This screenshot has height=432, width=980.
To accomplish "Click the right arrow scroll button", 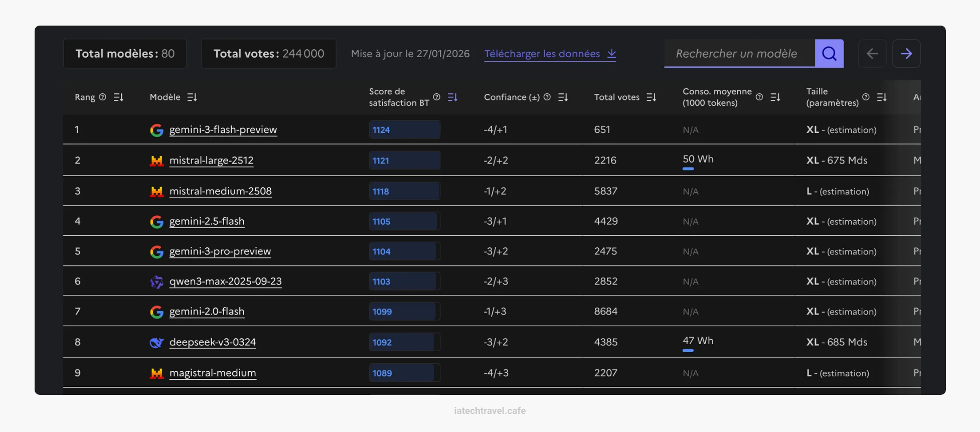I will coord(906,54).
